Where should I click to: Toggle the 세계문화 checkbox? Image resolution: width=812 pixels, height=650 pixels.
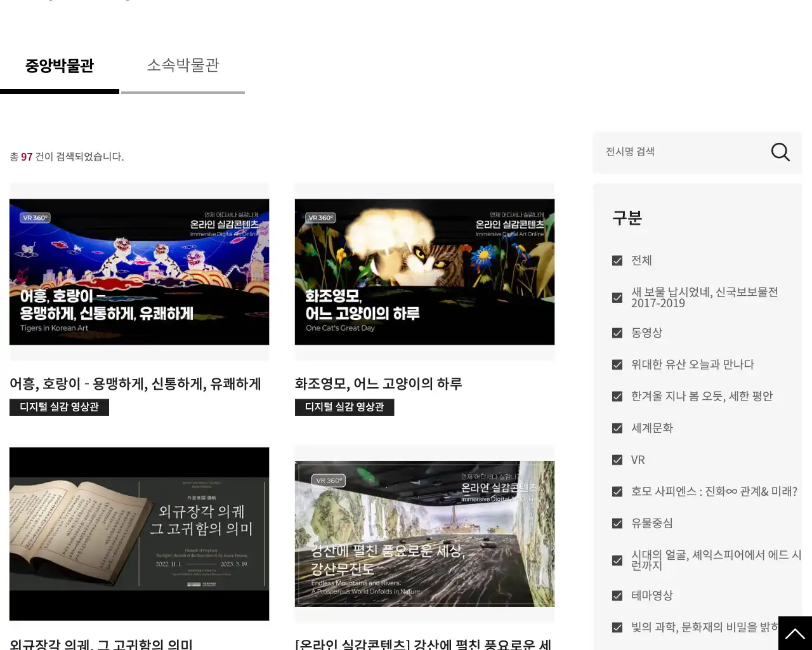tap(617, 428)
